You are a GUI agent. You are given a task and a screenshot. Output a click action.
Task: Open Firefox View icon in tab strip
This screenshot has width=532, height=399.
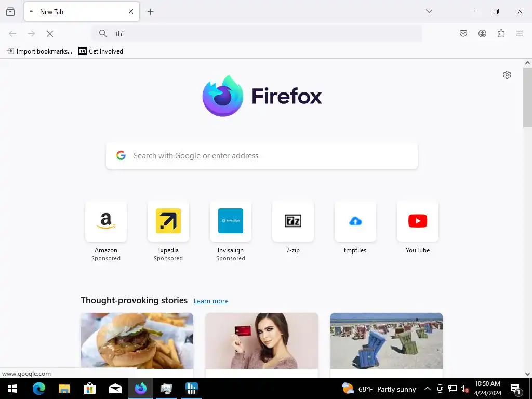[10, 11]
